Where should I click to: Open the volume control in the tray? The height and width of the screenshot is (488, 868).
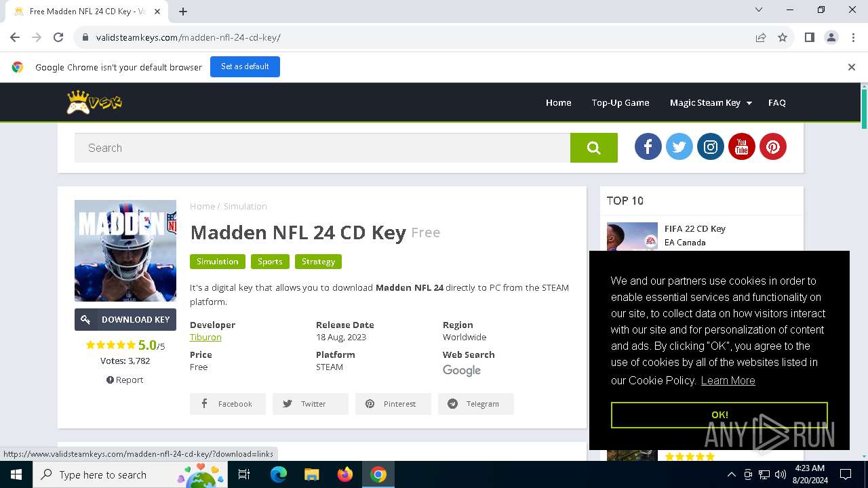(781, 474)
